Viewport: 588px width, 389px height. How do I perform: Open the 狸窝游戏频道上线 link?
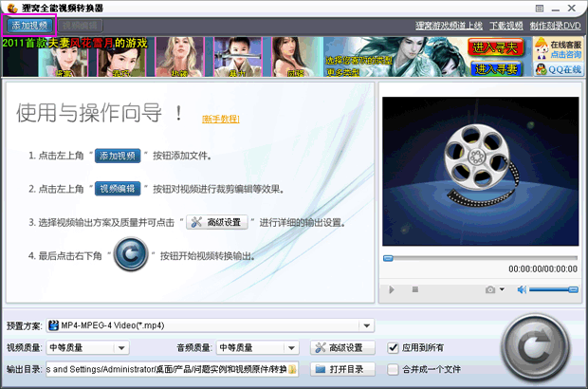449,26
